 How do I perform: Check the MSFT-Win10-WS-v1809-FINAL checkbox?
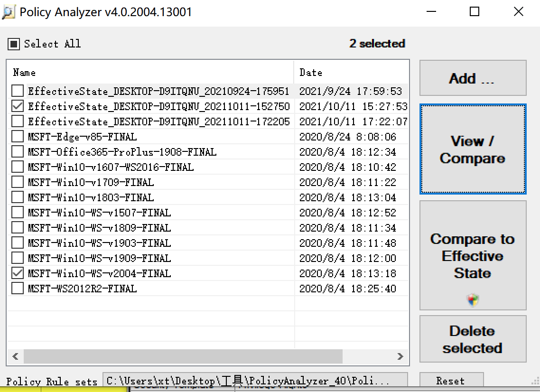click(x=17, y=227)
